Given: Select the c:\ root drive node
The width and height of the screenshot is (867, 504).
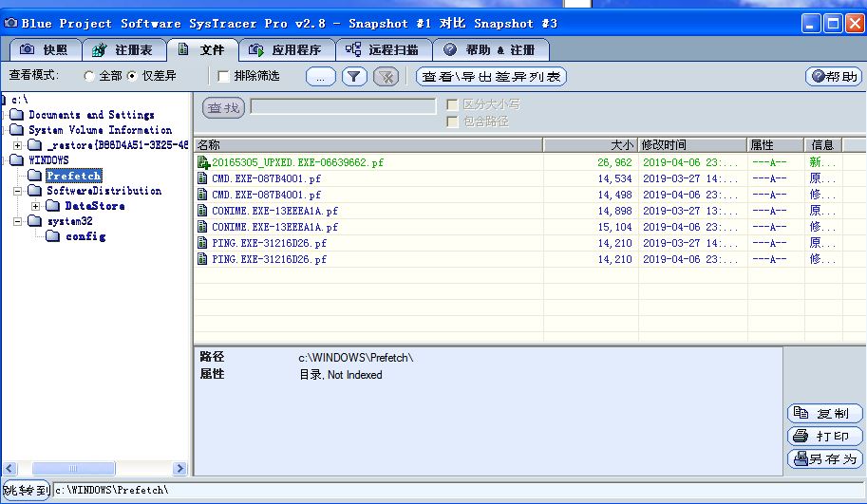Looking at the screenshot, I should click(x=19, y=100).
